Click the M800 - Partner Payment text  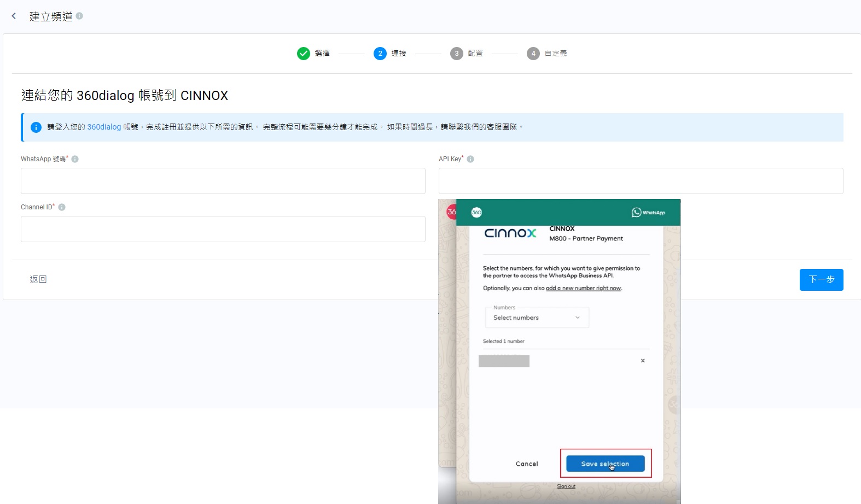click(586, 238)
